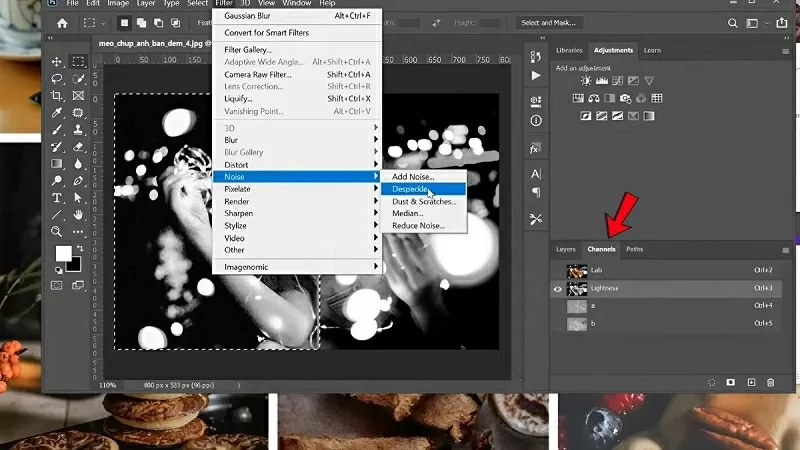This screenshot has height=450, width=800.
Task: Choose Despeckle from Noise submenu
Action: 410,188
